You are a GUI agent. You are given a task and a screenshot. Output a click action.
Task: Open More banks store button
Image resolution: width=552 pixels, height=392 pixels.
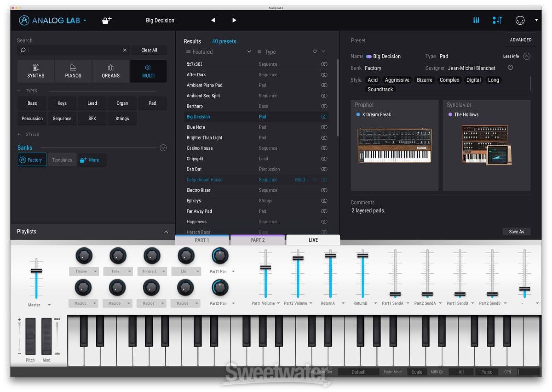tap(92, 160)
